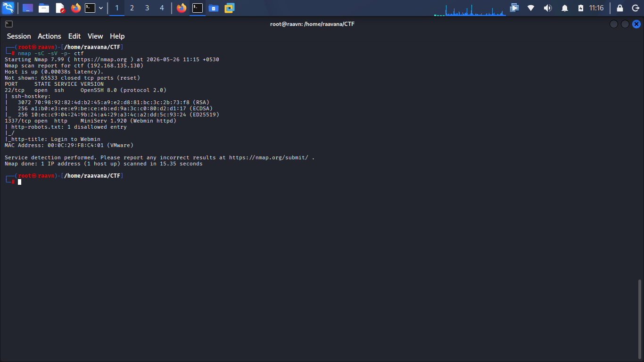Open the file manager launcher icon

click(44, 8)
